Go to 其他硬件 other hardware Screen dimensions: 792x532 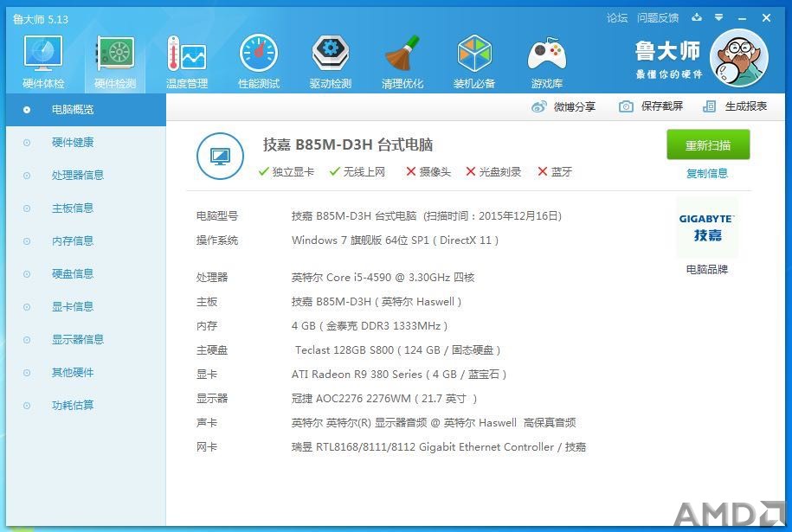[86, 373]
